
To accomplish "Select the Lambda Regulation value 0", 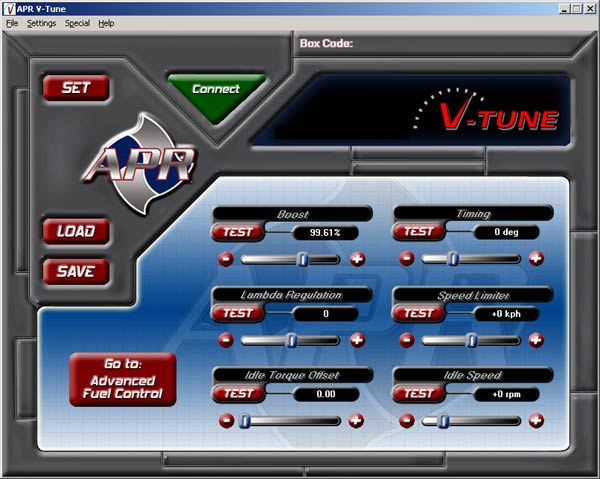I will pos(326,314).
